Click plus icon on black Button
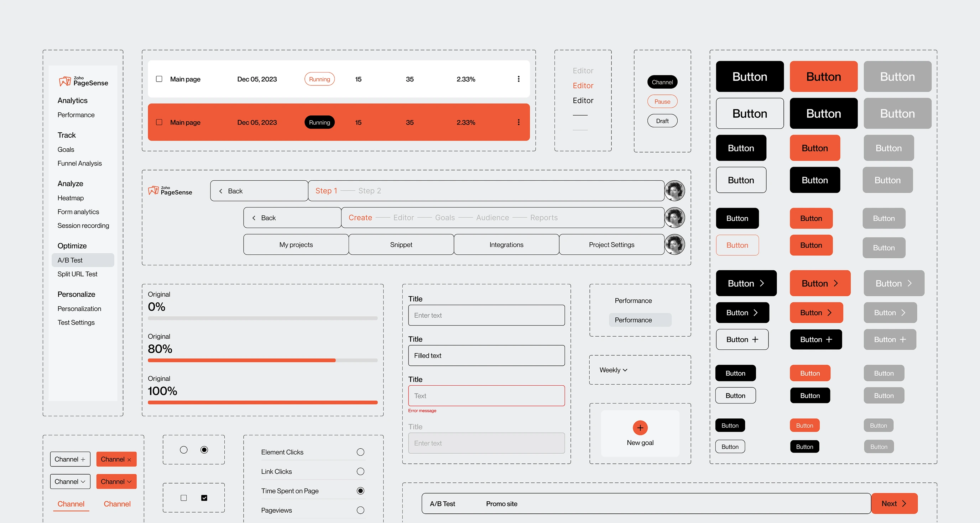Image resolution: width=980 pixels, height=523 pixels. tap(829, 339)
